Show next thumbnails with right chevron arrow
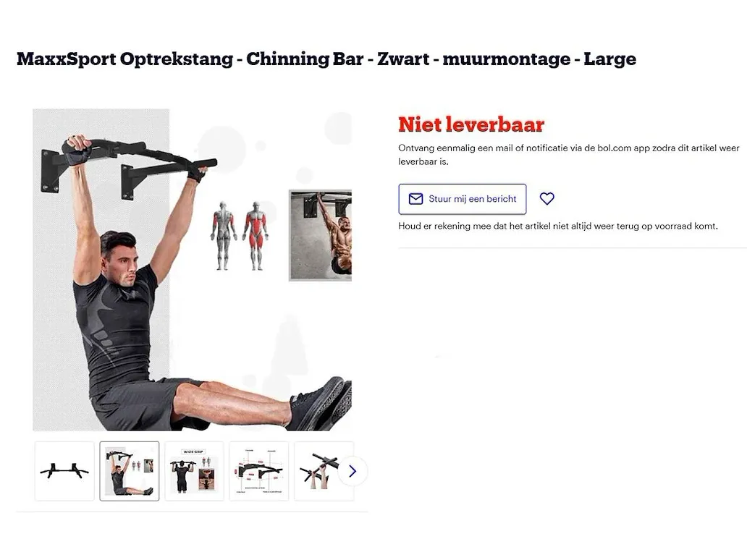 point(353,472)
